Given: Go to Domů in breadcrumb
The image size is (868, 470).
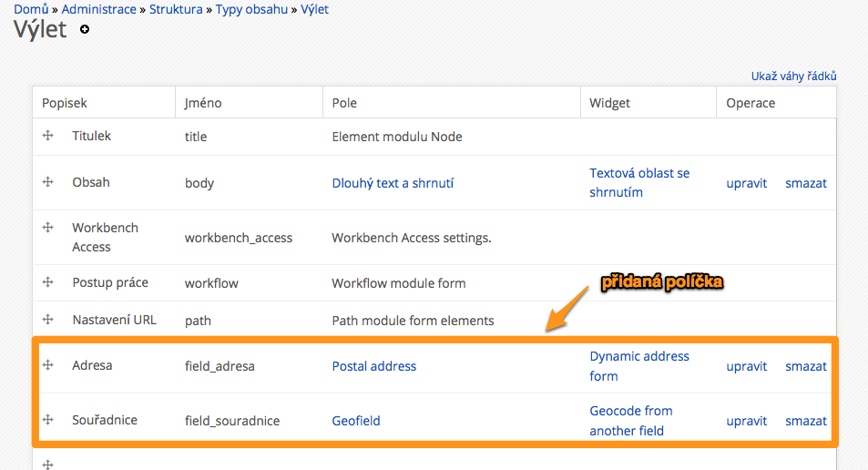Looking at the screenshot, I should coord(31,9).
